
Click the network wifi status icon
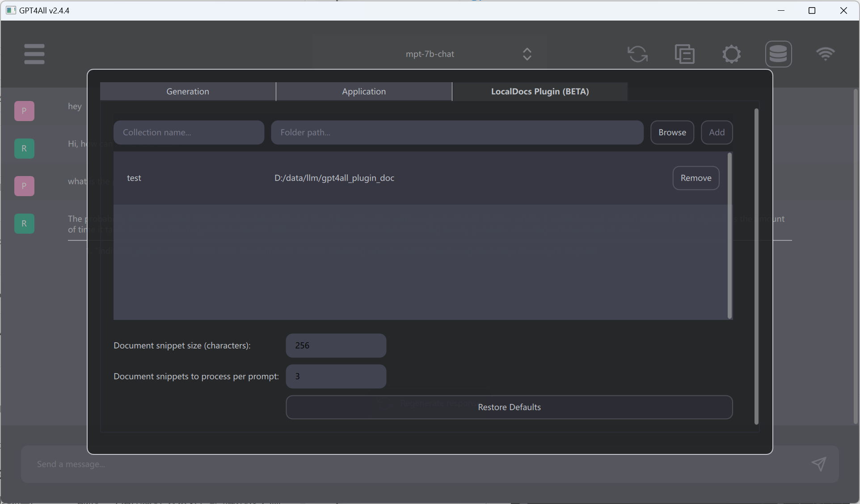tap(825, 54)
